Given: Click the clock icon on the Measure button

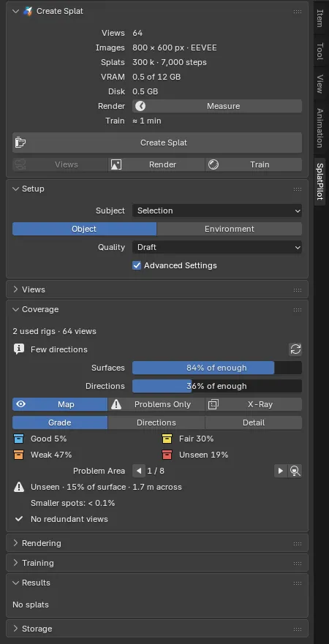Looking at the screenshot, I should [x=140, y=106].
